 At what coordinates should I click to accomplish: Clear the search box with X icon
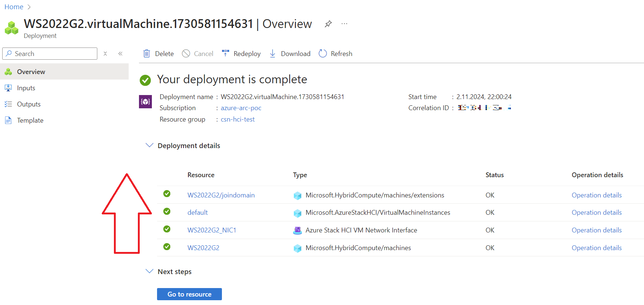click(x=105, y=54)
